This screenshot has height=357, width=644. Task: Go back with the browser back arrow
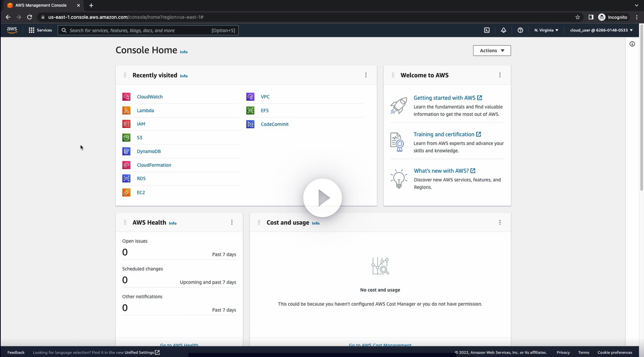tap(8, 17)
